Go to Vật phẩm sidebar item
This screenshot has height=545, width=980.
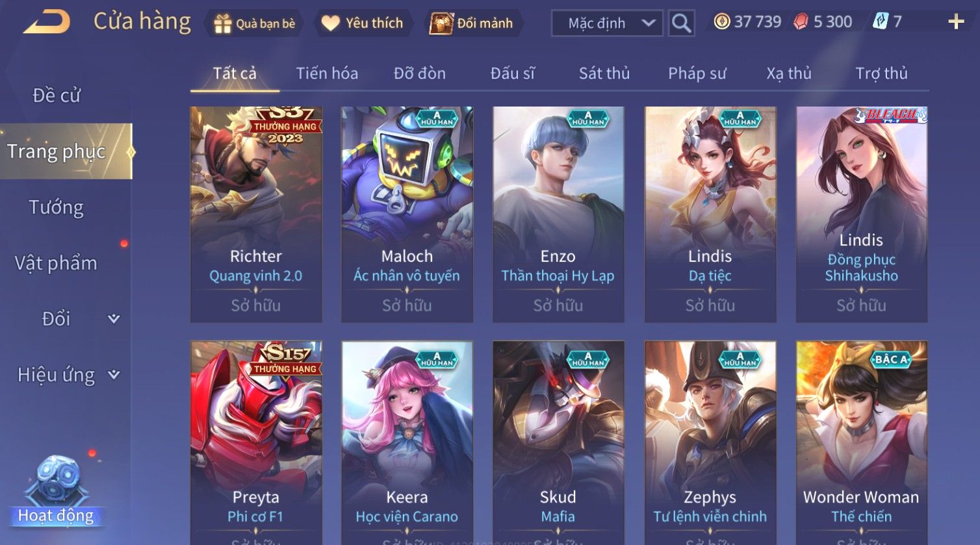coord(57,263)
